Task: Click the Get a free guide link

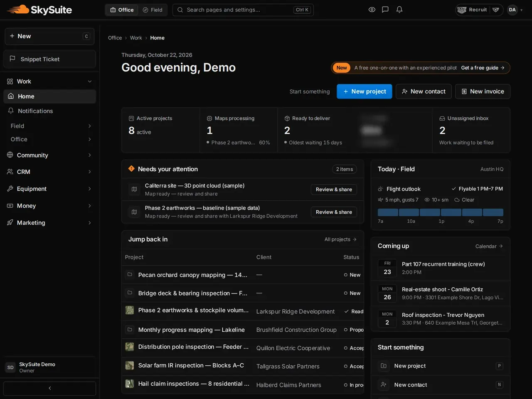Action: coord(483,68)
